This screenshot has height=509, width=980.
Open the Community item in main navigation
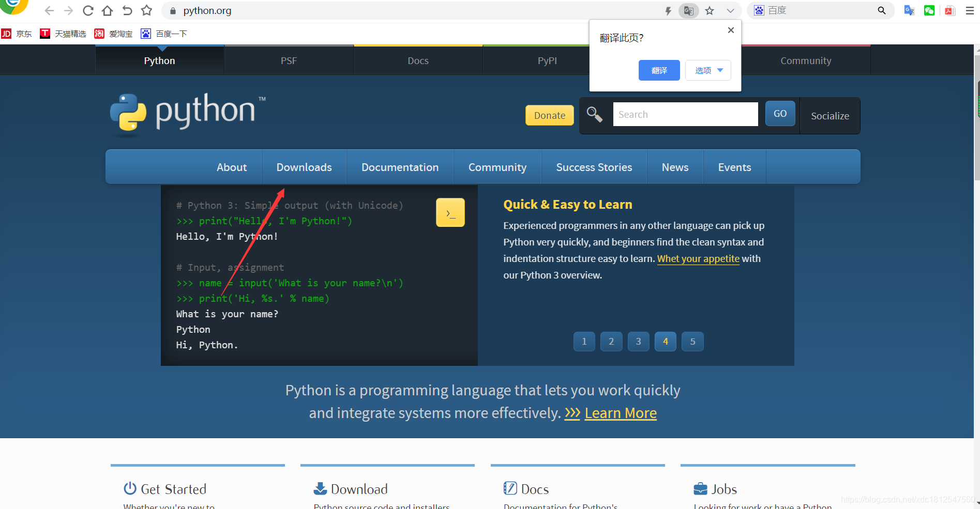click(x=497, y=167)
